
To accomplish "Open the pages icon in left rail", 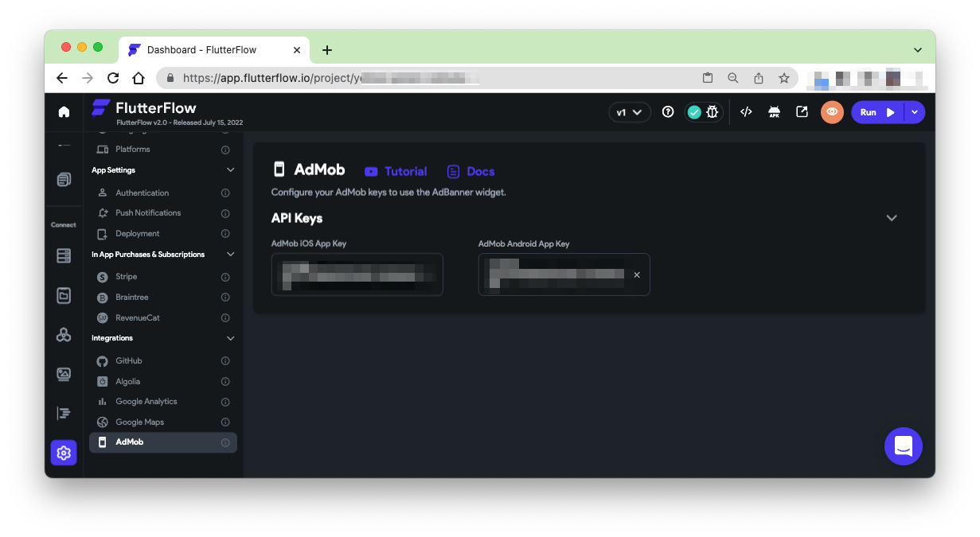I will [64, 180].
